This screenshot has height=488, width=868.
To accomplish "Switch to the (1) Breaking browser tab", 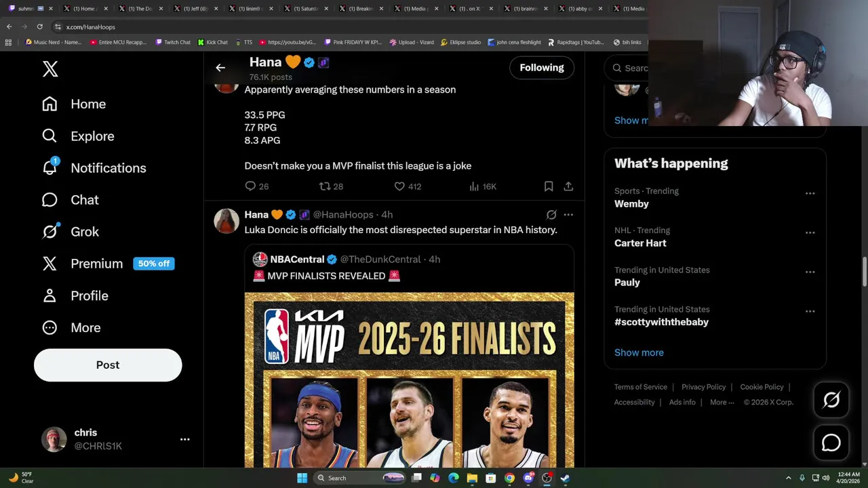I will coord(360,9).
